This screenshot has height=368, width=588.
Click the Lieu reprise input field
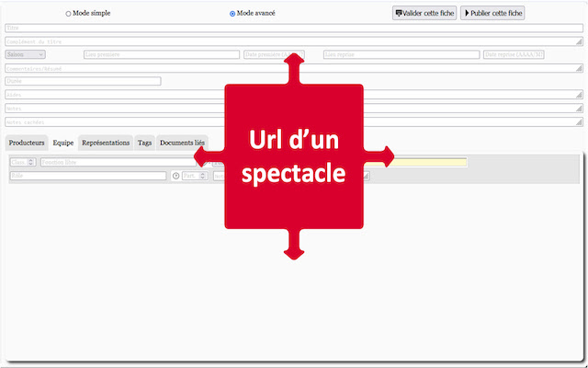click(x=401, y=54)
